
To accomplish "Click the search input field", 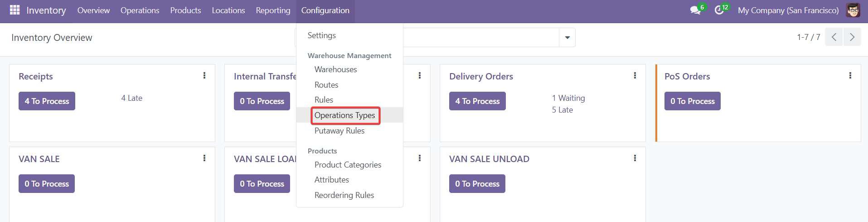I will pyautogui.click(x=480, y=38).
